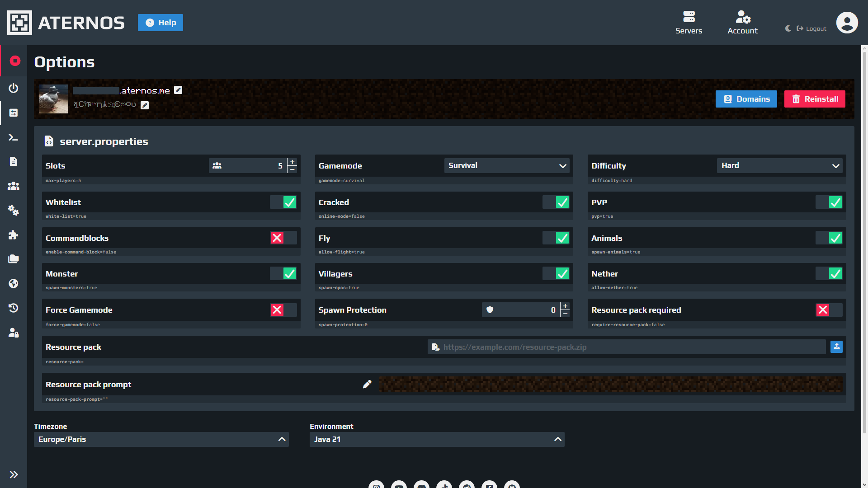Open the players sidebar icon
This screenshot has width=868, height=488.
(x=14, y=186)
